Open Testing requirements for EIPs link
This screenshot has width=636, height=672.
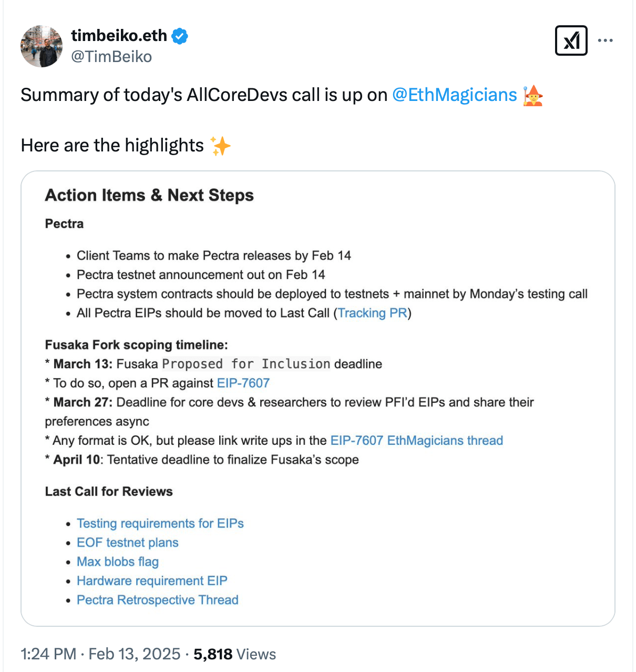(160, 523)
